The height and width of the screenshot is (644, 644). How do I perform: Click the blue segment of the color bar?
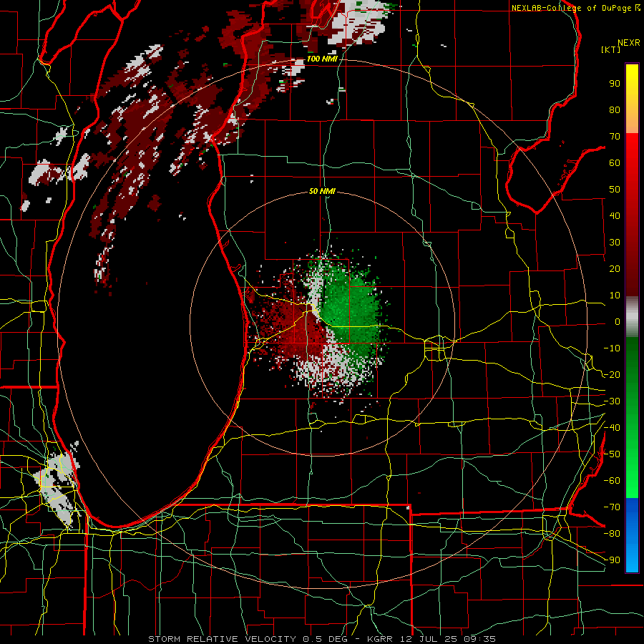[632, 535]
